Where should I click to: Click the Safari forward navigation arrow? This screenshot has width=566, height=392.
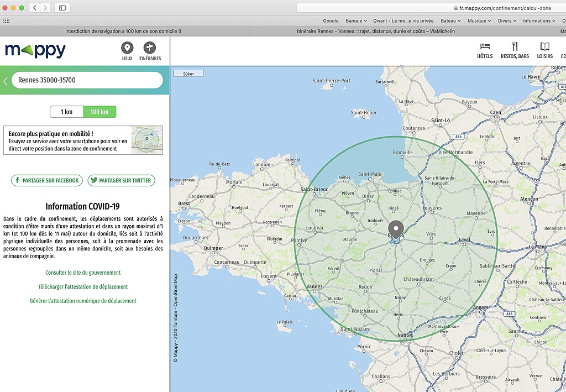click(x=45, y=8)
